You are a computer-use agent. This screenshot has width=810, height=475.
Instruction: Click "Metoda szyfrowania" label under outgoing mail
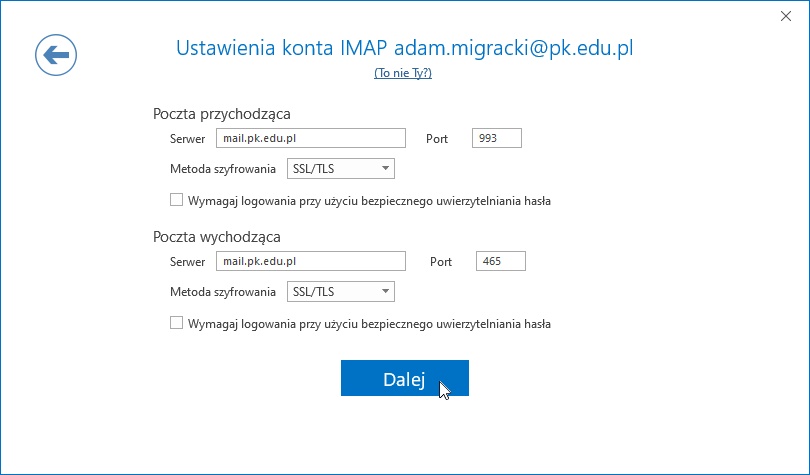pyautogui.click(x=223, y=292)
